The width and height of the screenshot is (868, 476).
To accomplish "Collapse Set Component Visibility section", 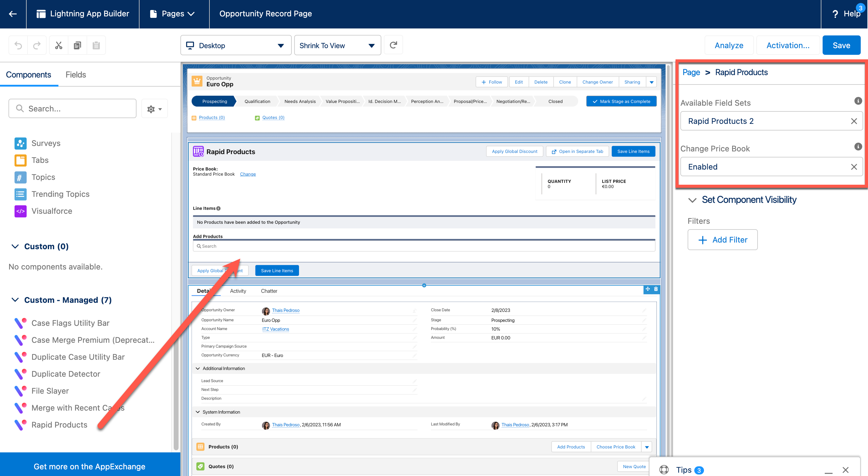I will click(692, 200).
